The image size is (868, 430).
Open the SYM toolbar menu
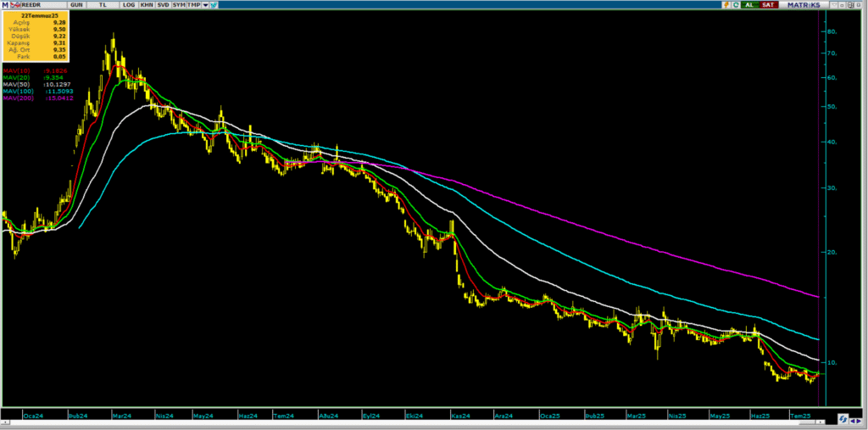pos(178,5)
